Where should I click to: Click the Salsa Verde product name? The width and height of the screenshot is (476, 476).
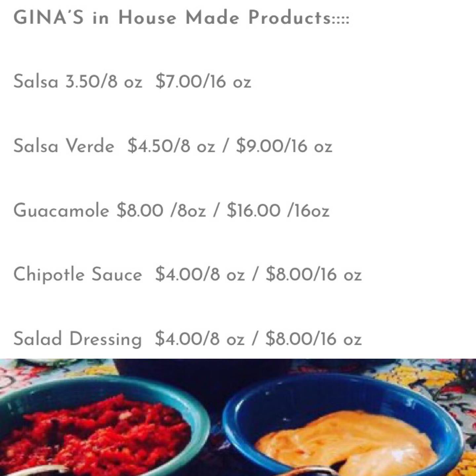click(63, 146)
